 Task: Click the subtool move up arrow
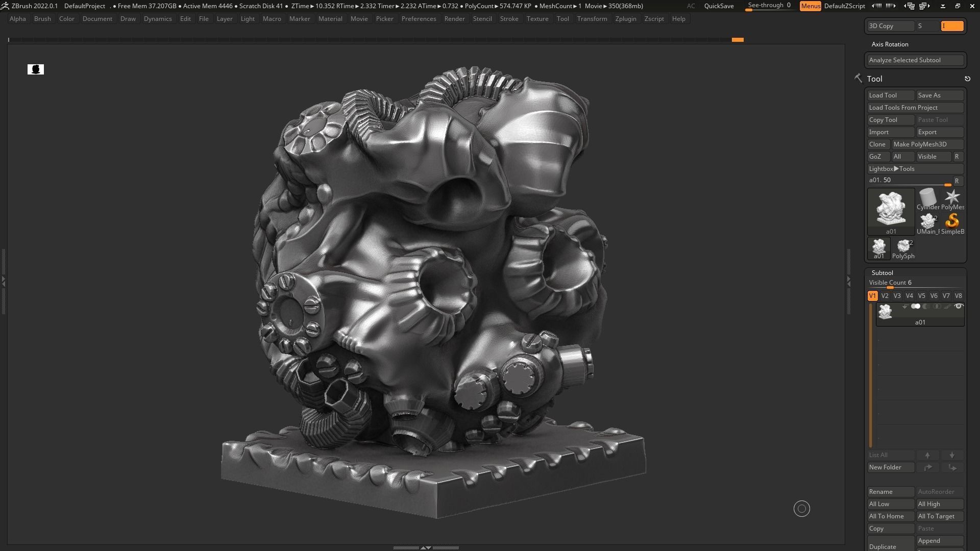click(927, 455)
